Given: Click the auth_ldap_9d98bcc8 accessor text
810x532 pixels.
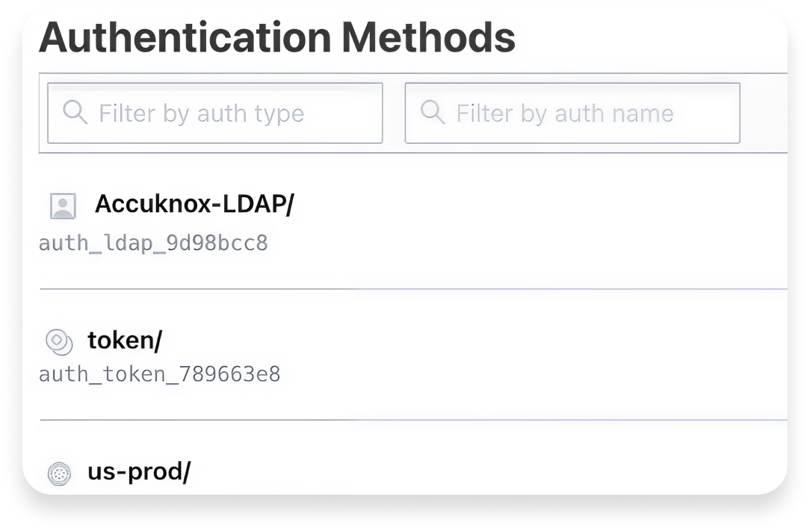Looking at the screenshot, I should tap(153, 242).
